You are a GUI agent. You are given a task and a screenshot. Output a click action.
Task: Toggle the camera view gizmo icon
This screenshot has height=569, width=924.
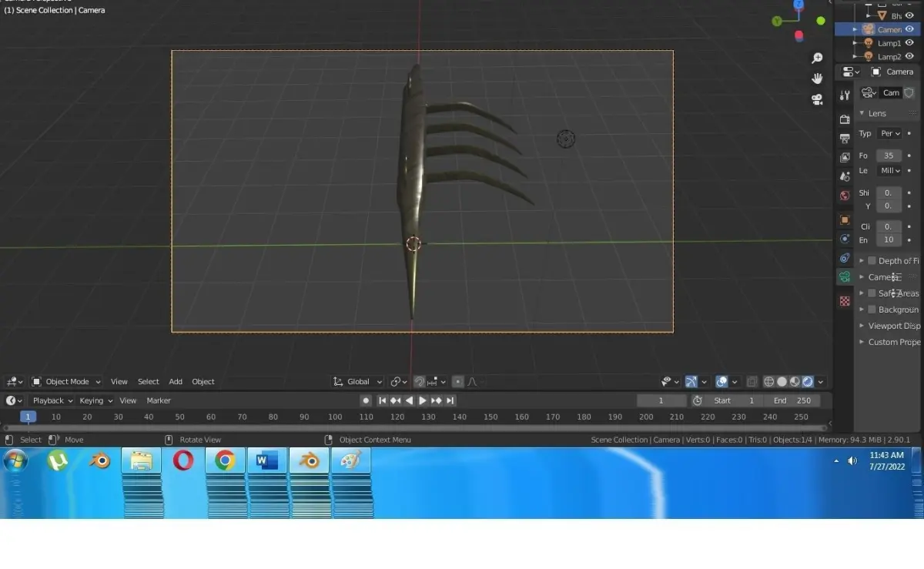pos(817,99)
